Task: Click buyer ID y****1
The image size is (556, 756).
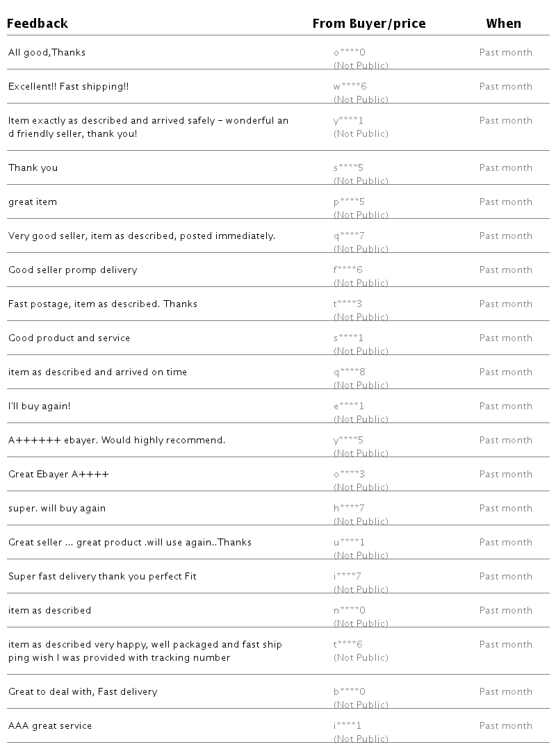Action: [x=348, y=121]
